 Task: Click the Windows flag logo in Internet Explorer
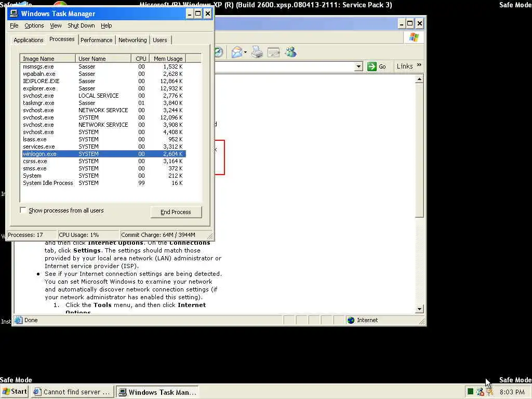[414, 37]
